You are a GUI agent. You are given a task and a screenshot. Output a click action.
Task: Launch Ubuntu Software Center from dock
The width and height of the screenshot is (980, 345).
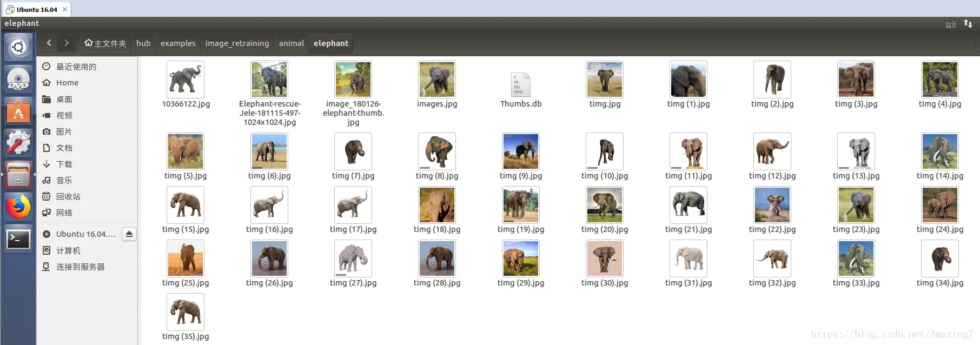coord(18,111)
